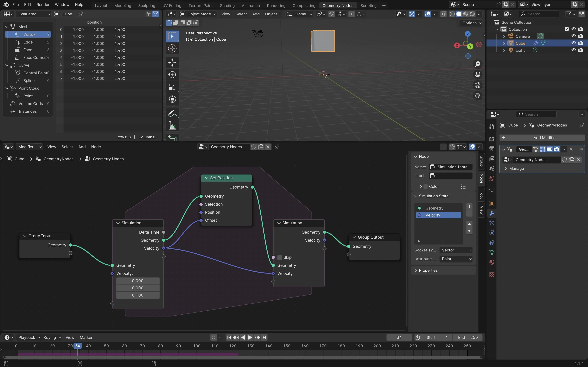This screenshot has width=588, height=367.
Task: Select the Rotate tool icon
Action: 172,74
